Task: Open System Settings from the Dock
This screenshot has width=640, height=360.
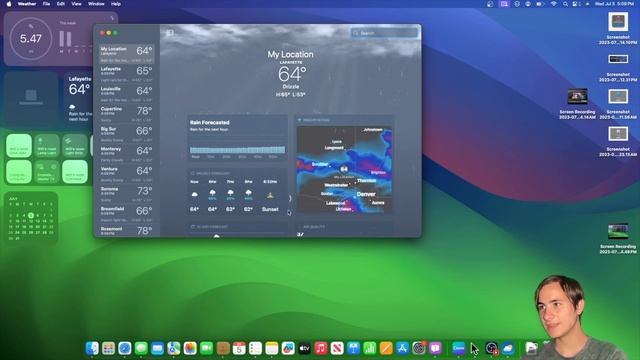Action: click(419, 348)
